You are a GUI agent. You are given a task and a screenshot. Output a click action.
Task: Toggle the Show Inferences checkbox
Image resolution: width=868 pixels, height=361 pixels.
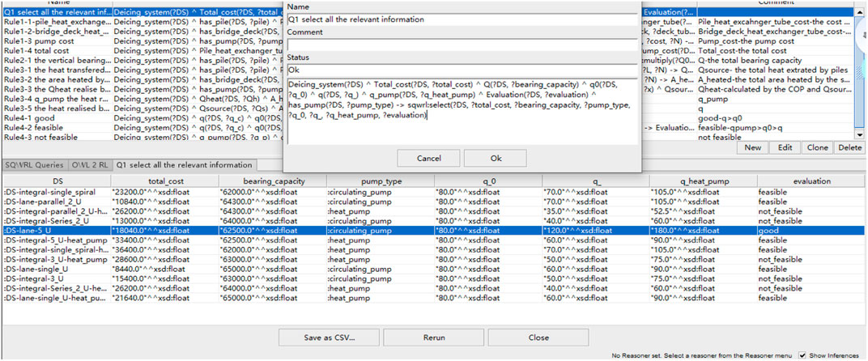pos(802,355)
